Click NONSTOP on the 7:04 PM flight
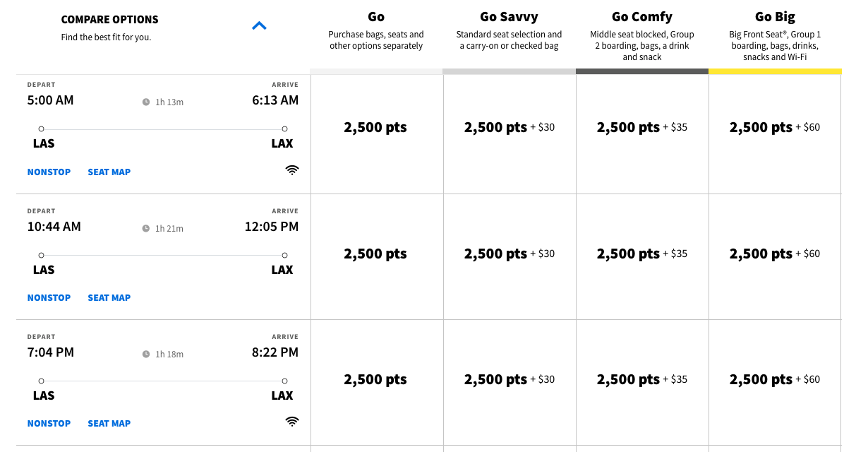 pos(49,423)
